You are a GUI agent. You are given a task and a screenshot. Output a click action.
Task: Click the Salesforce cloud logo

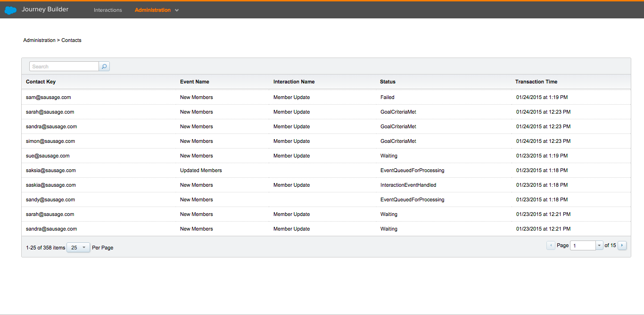tap(10, 10)
